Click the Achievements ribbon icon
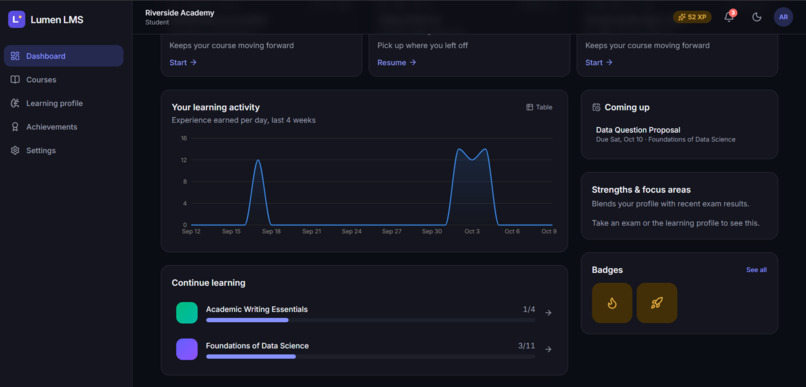Viewport: 806px width, 387px height. click(x=15, y=127)
